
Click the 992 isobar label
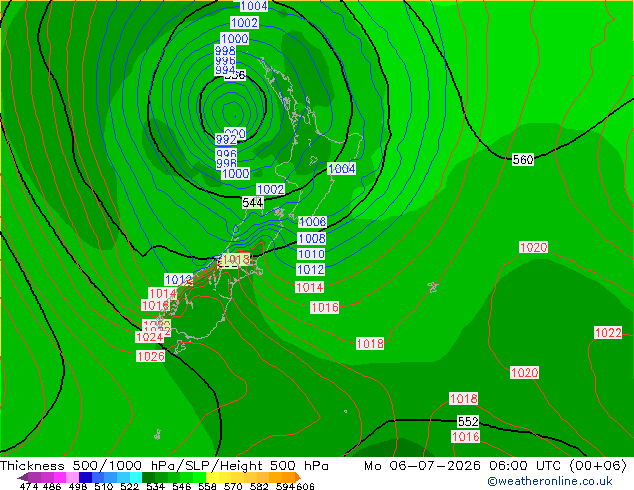coord(226,140)
